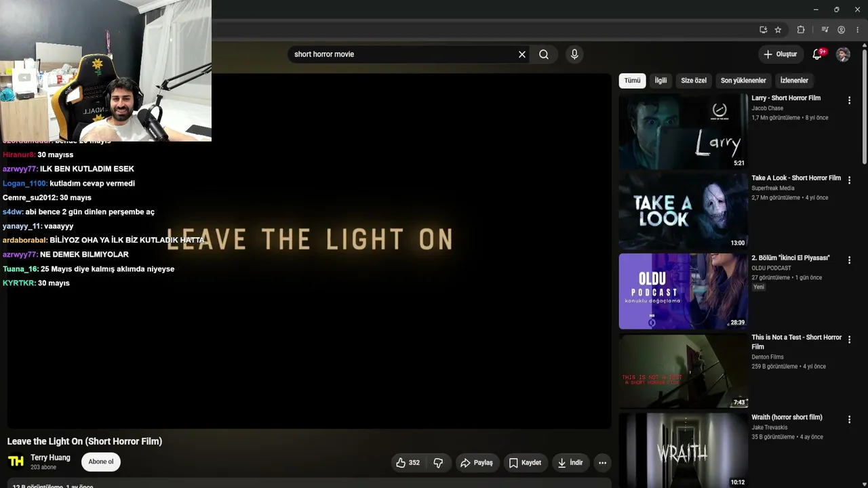Select the Size özel filter chip
Screen dimensions: 868x488
click(x=694, y=81)
